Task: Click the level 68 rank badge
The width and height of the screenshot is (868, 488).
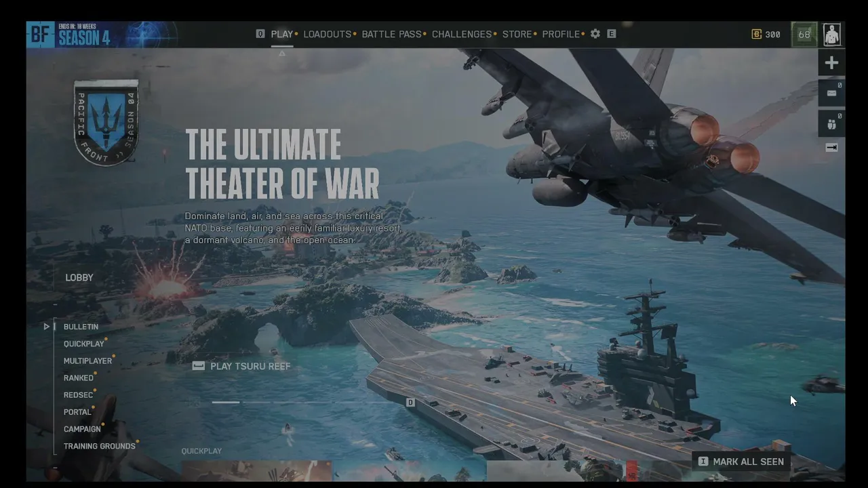Action: (x=804, y=35)
